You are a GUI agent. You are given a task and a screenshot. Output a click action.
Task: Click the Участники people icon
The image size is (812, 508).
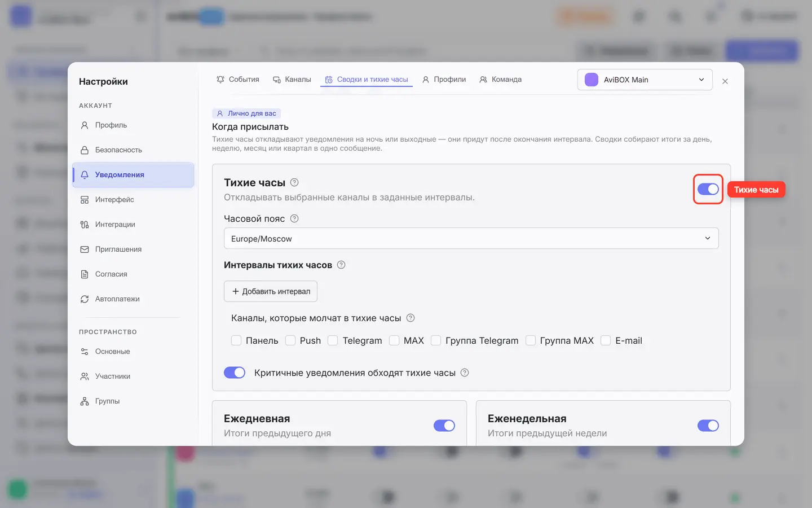tap(85, 376)
